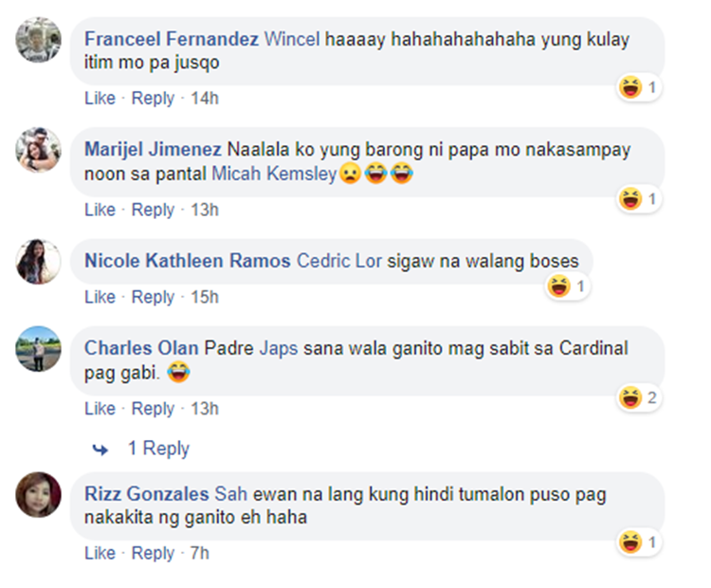Click the reply arrow icon beside 1 Reply
Screen dimensions: 711x588
coord(100,450)
